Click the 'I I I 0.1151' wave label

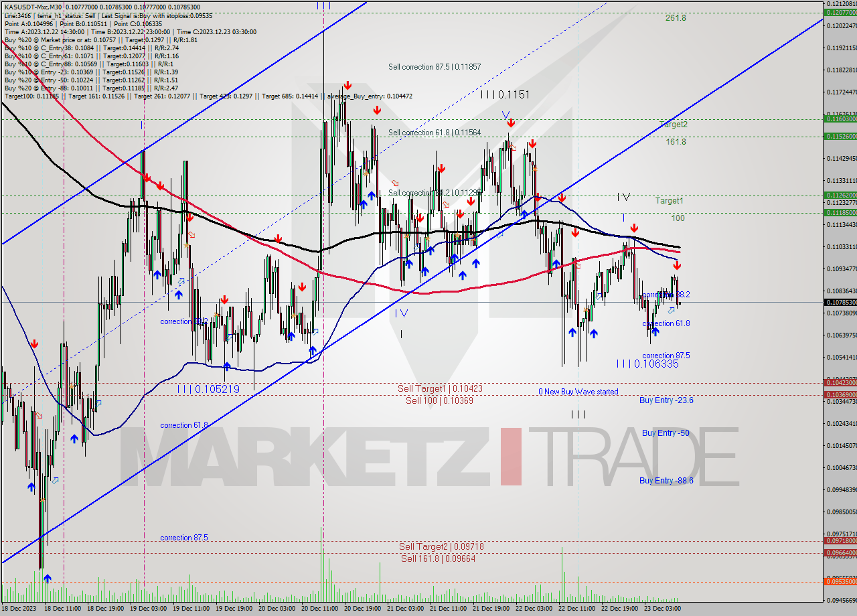click(x=505, y=95)
